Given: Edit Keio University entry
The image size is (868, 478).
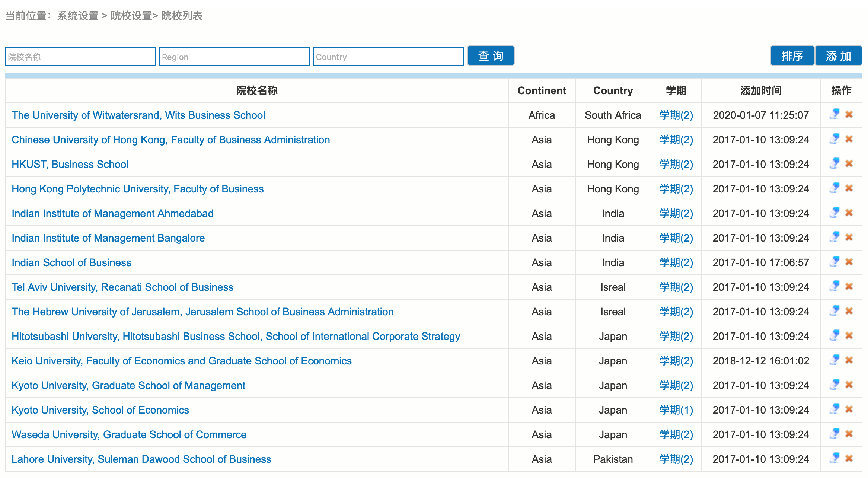Looking at the screenshot, I should pyautogui.click(x=834, y=360).
